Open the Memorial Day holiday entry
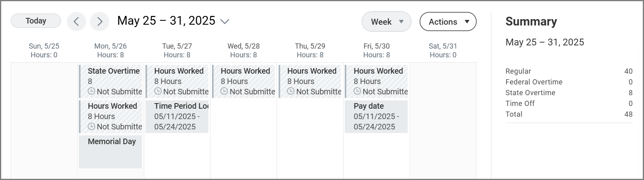This screenshot has width=644, height=180. point(111,152)
